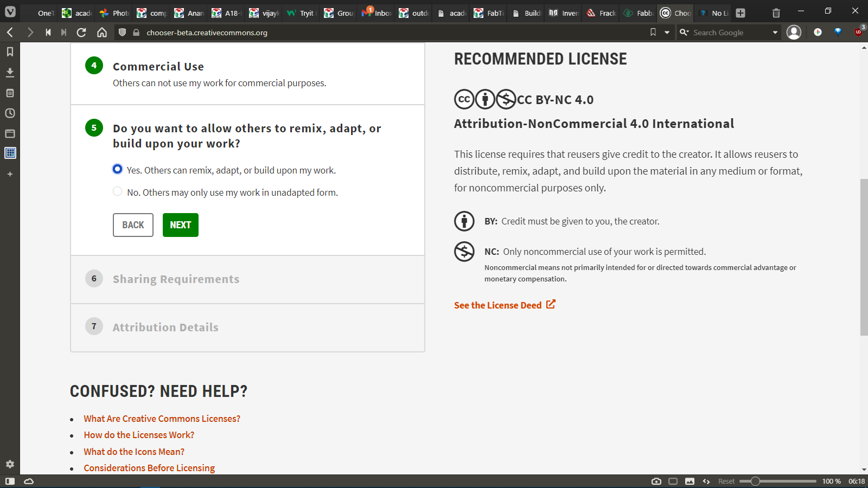
Task: Open How do the Licenses Work link
Action: click(139, 435)
